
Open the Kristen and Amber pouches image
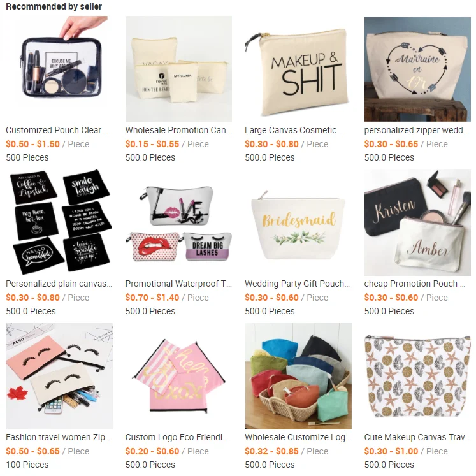pyautogui.click(x=417, y=222)
